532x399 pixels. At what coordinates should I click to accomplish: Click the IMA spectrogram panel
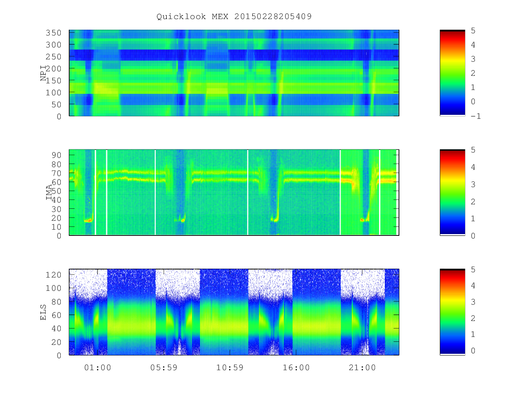point(234,192)
